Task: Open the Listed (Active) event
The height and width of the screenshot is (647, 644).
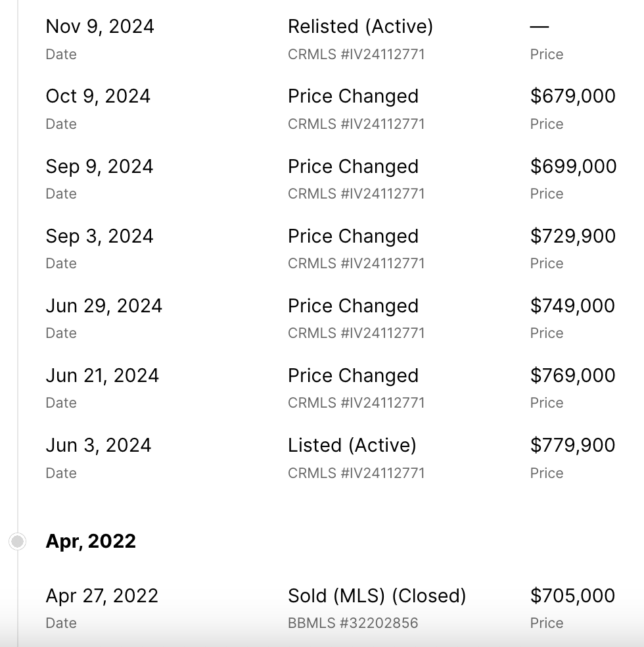Action: point(352,445)
